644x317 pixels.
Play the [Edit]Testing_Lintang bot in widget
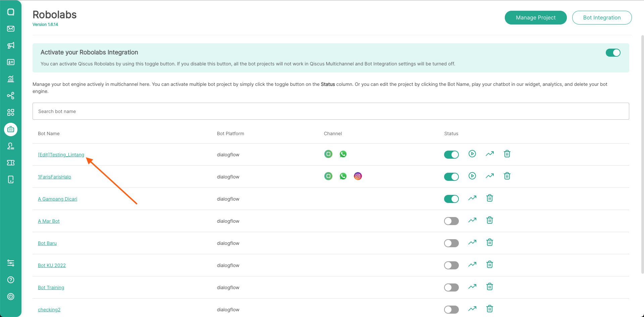tap(472, 154)
